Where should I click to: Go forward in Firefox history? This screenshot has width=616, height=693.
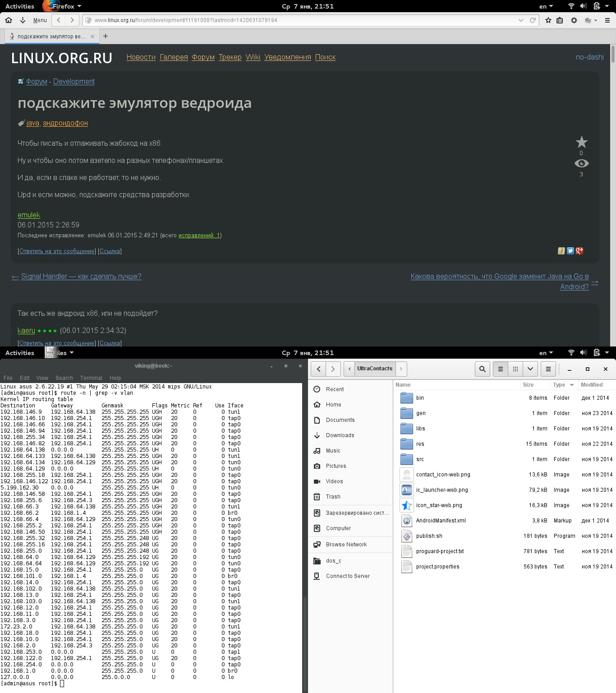pyautogui.click(x=72, y=20)
